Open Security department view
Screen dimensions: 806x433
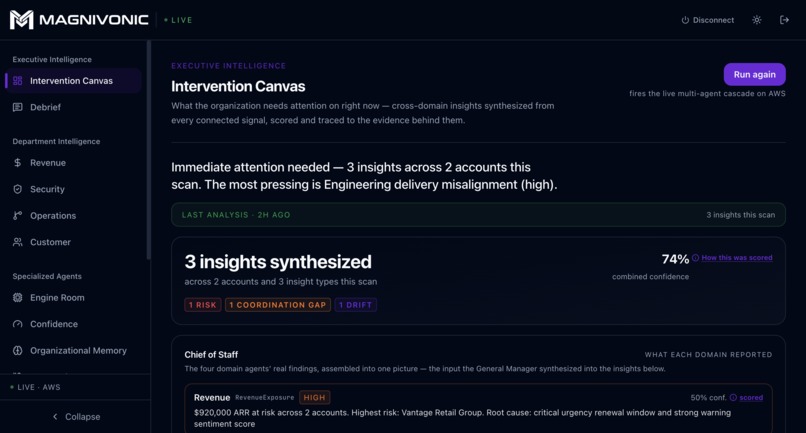click(x=73, y=189)
